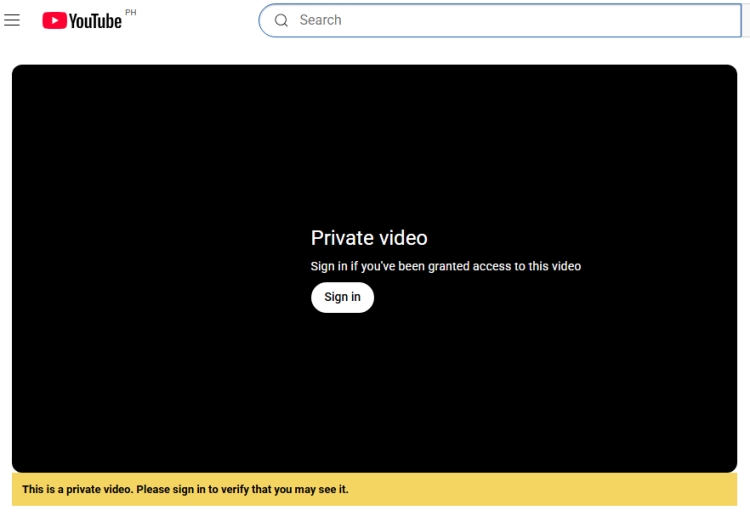Select the banner text about private video
750x522 pixels.
(x=185, y=489)
